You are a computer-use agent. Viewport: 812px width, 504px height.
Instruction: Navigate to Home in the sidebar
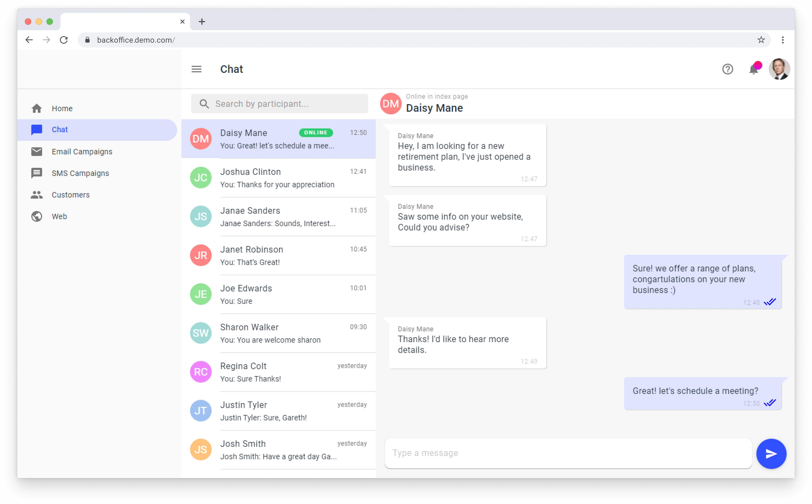(97, 108)
